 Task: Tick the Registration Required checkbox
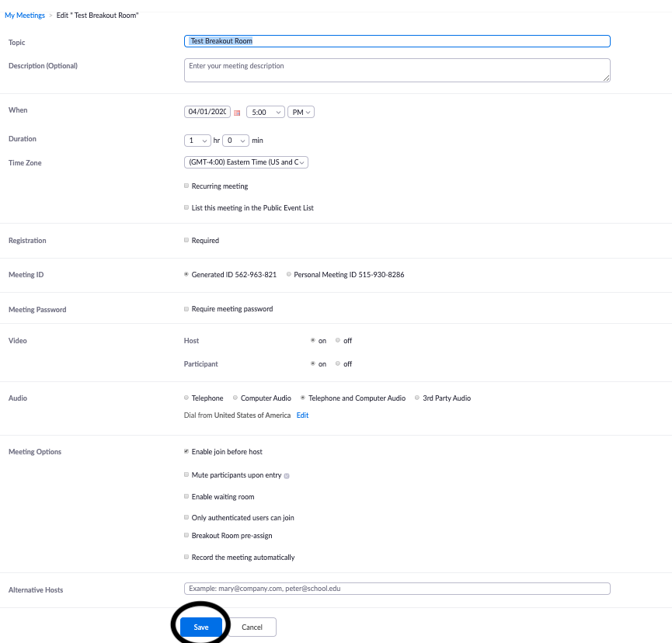point(186,240)
